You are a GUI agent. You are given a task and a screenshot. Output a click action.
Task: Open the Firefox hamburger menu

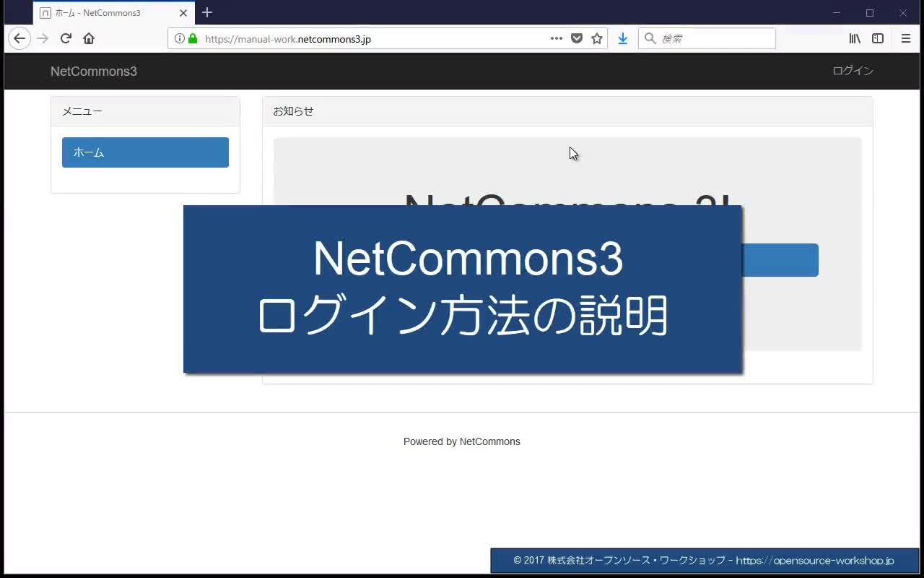point(906,38)
